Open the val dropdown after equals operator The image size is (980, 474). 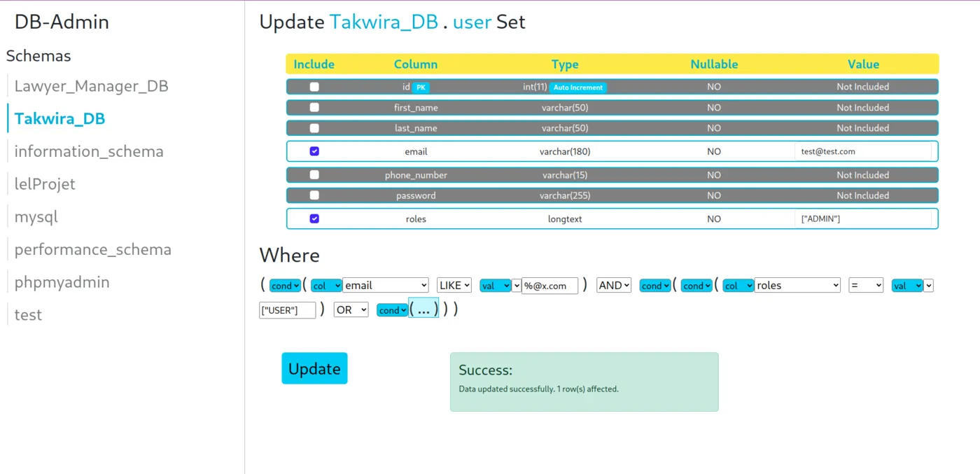click(907, 286)
